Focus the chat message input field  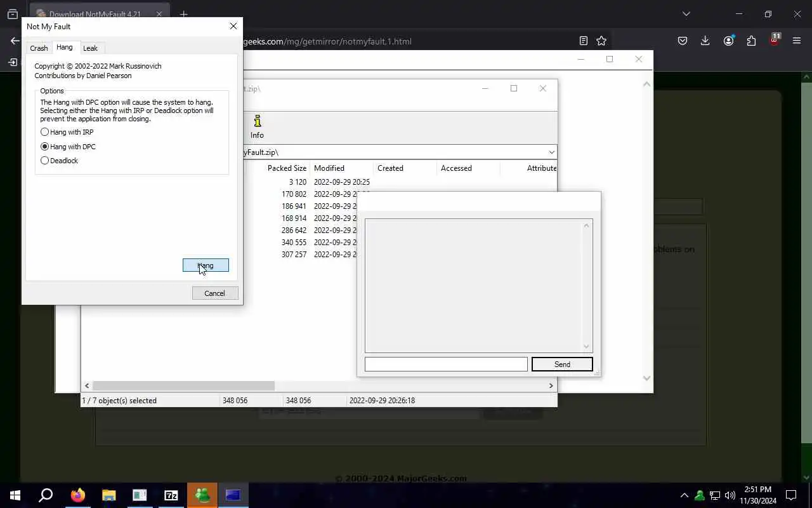point(446,364)
